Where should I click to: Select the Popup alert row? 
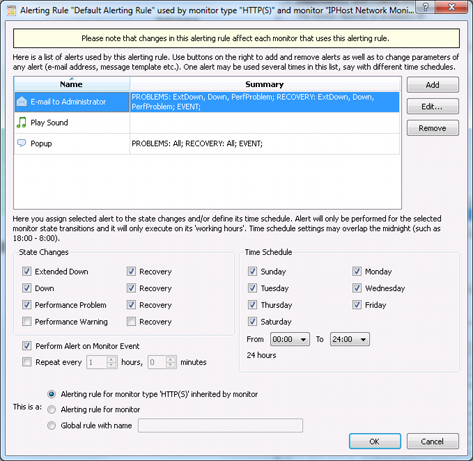click(x=207, y=144)
